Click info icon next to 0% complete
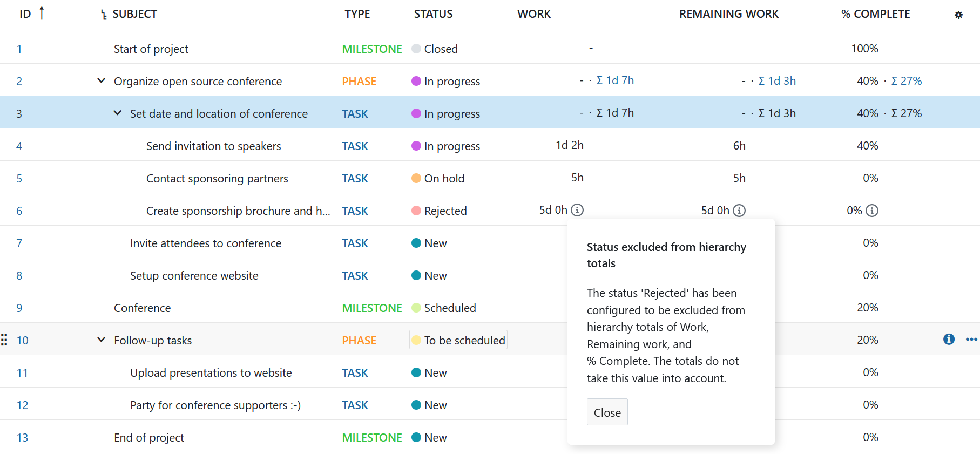The height and width of the screenshot is (454, 980). point(872,211)
